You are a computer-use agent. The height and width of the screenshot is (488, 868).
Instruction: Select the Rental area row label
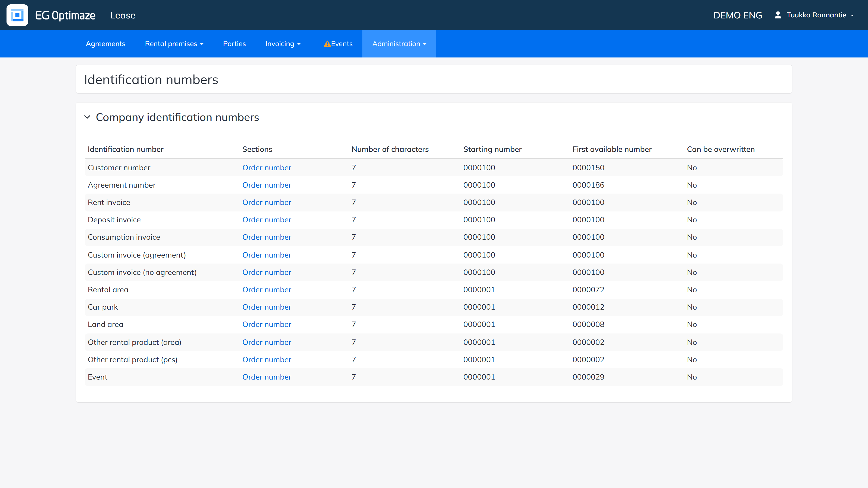(x=108, y=290)
